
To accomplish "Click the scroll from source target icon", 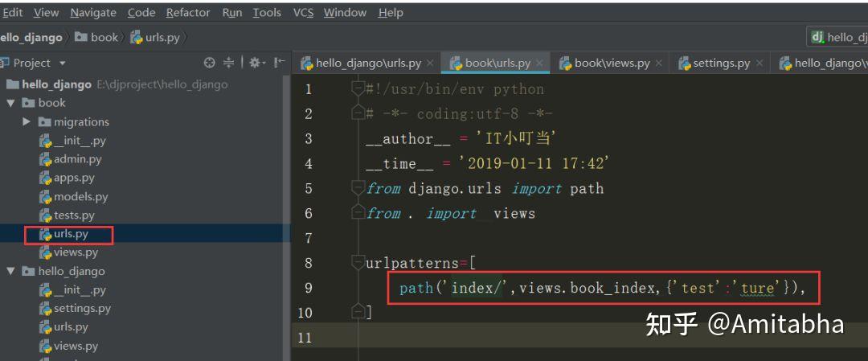I will [209, 64].
